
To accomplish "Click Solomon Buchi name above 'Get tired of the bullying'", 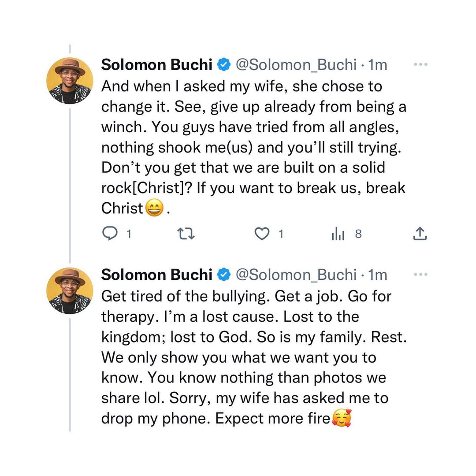I will tap(157, 275).
